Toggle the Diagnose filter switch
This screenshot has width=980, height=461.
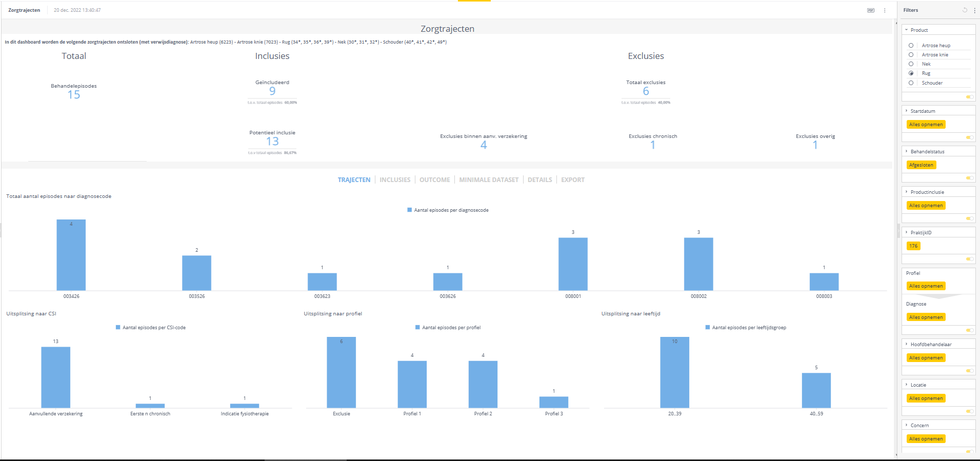[970, 330]
